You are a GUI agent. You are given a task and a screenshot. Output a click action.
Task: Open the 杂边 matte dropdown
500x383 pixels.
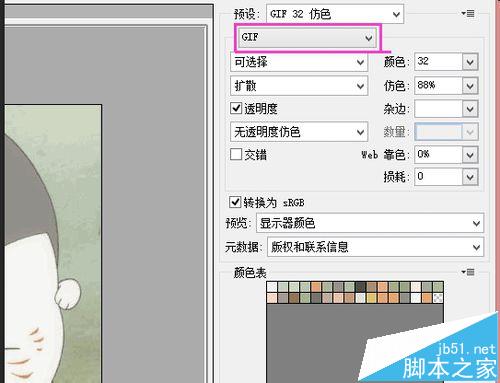(470, 109)
